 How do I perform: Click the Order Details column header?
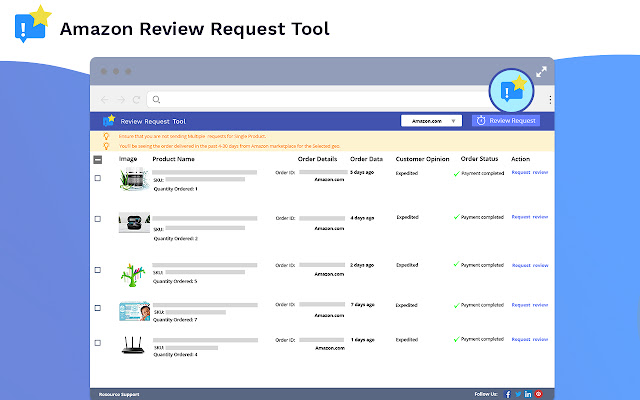click(318, 159)
